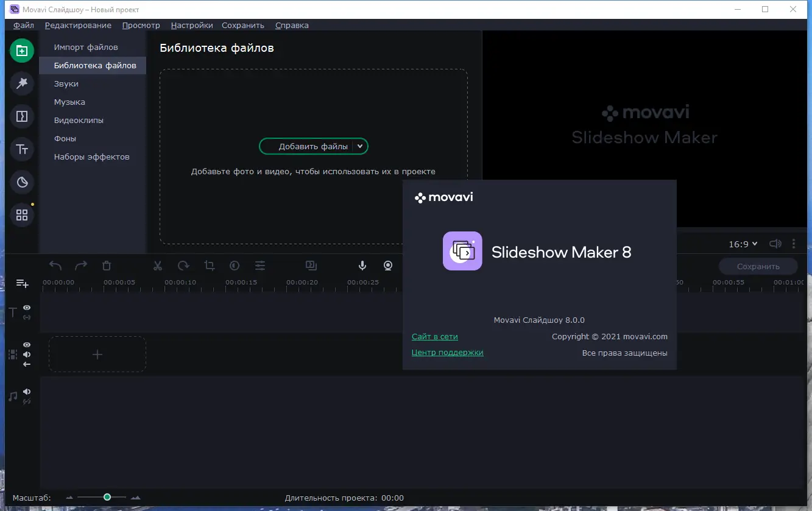The width and height of the screenshot is (812, 511).
Task: Click the Сохранить button
Action: click(x=758, y=266)
